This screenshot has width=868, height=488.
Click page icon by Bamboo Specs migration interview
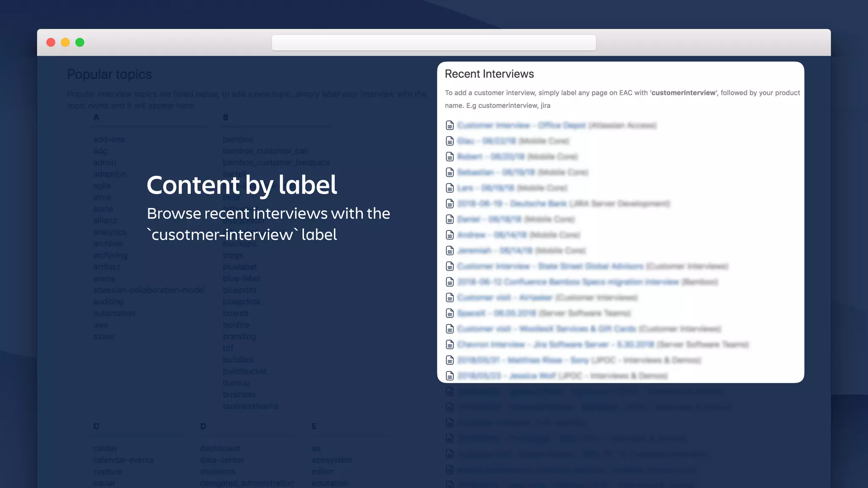(450, 282)
